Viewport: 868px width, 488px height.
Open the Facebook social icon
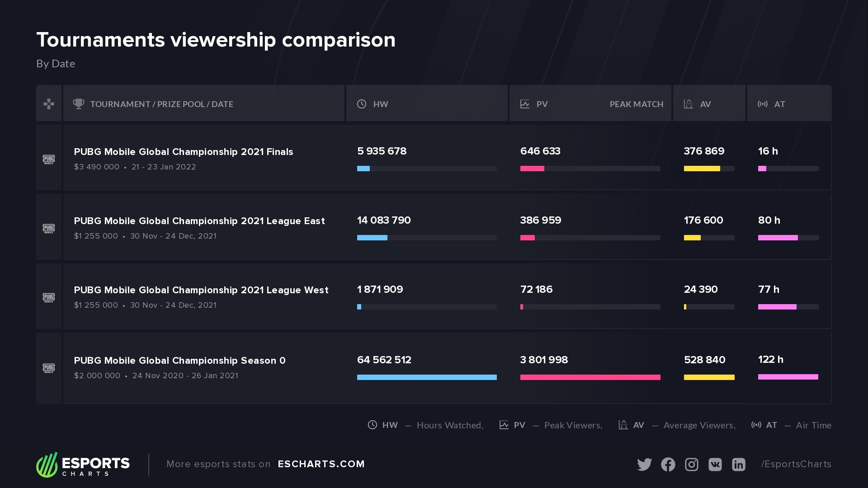[x=668, y=465]
